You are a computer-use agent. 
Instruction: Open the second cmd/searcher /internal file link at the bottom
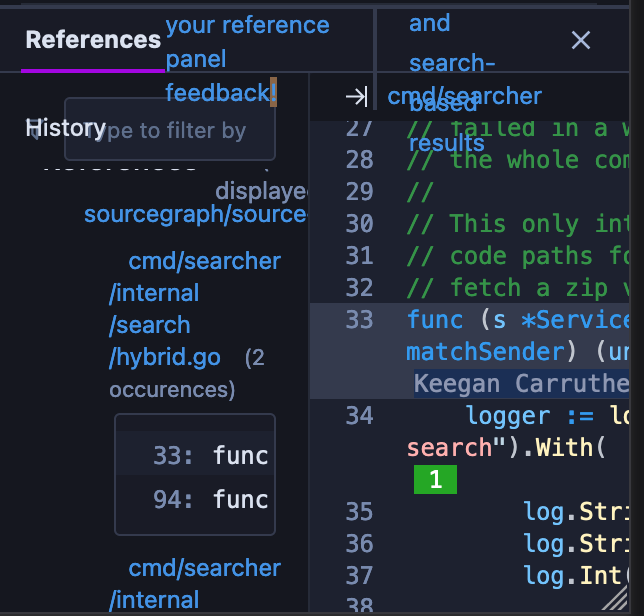click(x=195, y=584)
